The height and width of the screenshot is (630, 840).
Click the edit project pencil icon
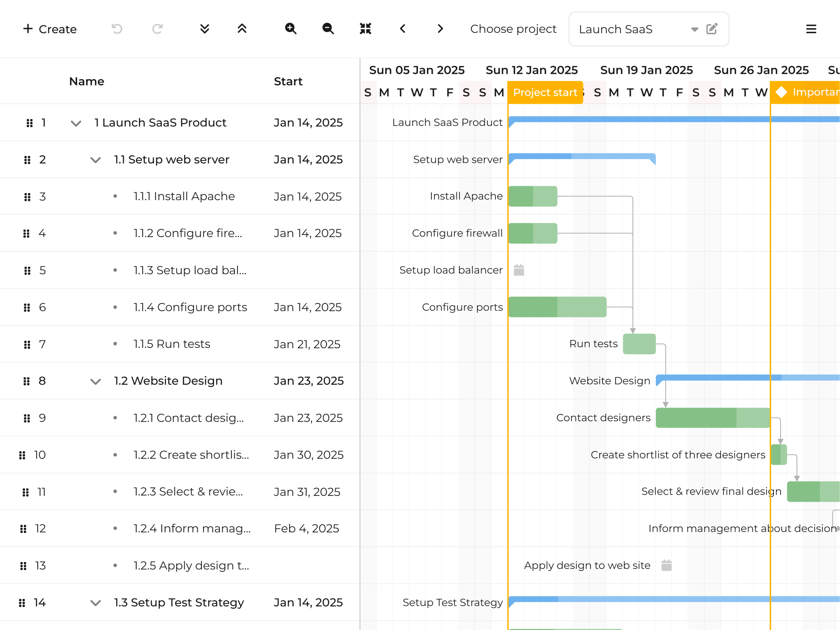tap(712, 29)
